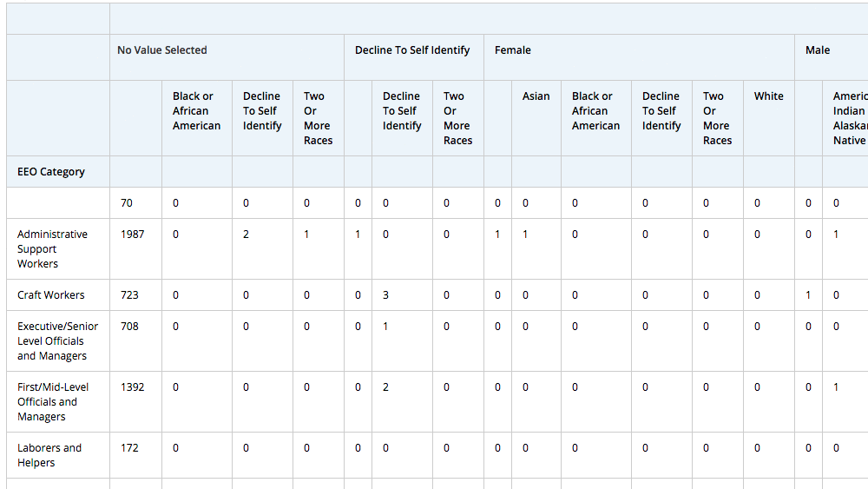Click the "Two Or More Races" header under Female
Viewport: 868px width, 489px height.
717,118
